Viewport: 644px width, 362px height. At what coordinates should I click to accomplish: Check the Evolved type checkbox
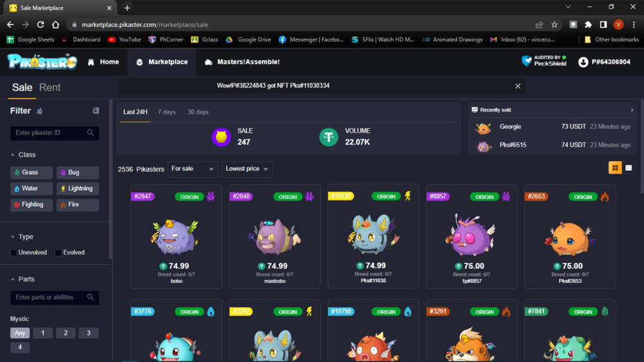(59, 252)
